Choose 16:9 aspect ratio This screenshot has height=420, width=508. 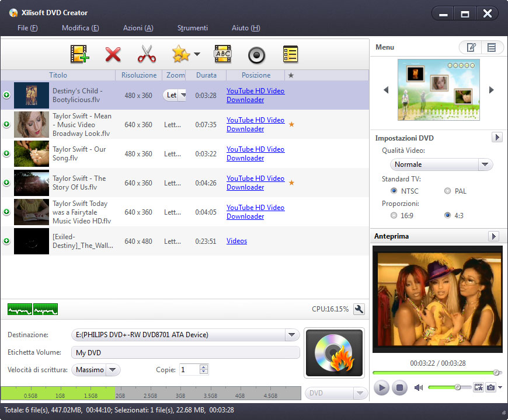pos(394,215)
